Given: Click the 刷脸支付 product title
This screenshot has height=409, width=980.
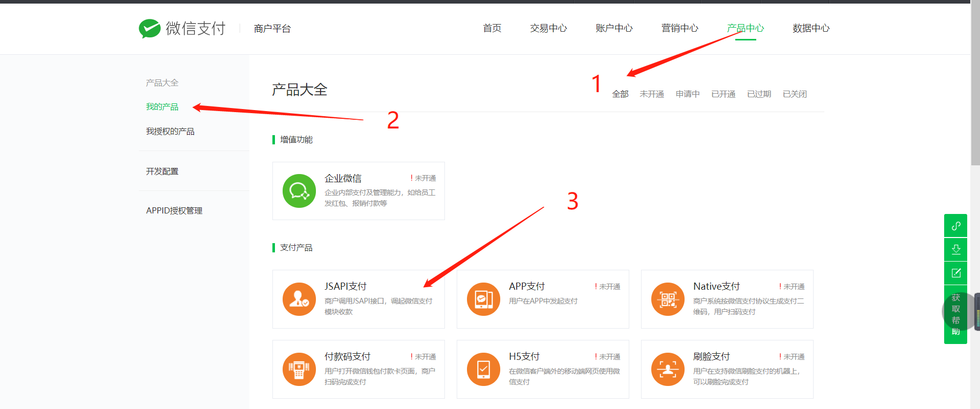Looking at the screenshot, I should 712,356.
